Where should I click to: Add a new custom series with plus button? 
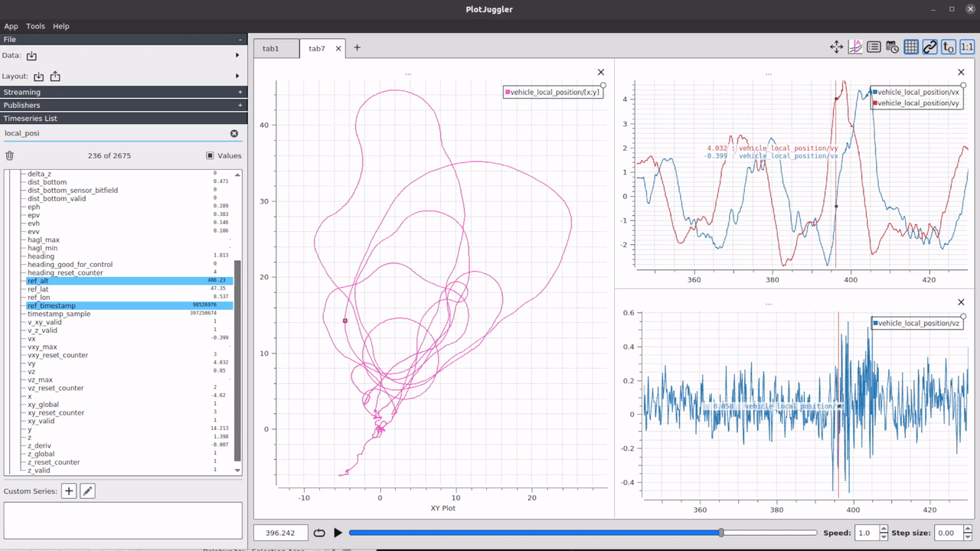click(69, 491)
